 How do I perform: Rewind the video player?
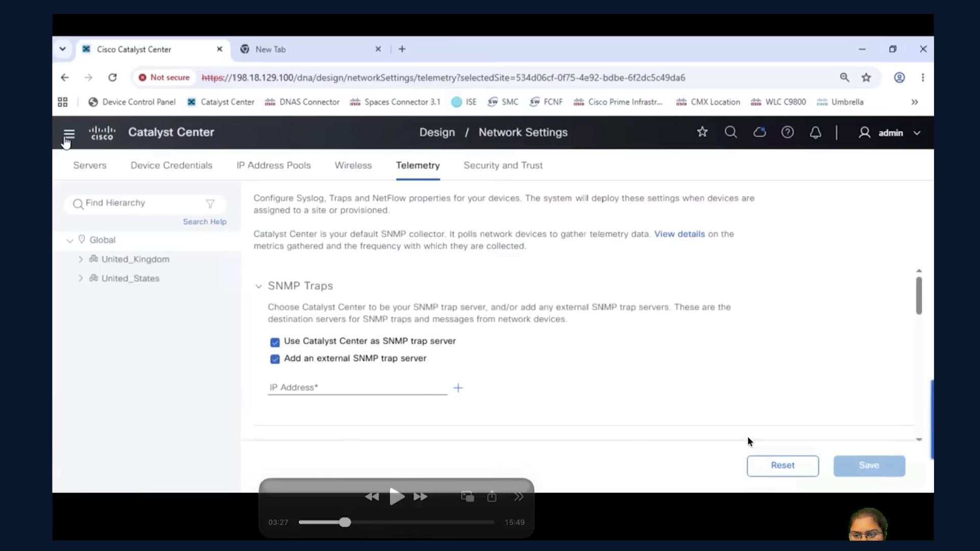click(x=372, y=496)
